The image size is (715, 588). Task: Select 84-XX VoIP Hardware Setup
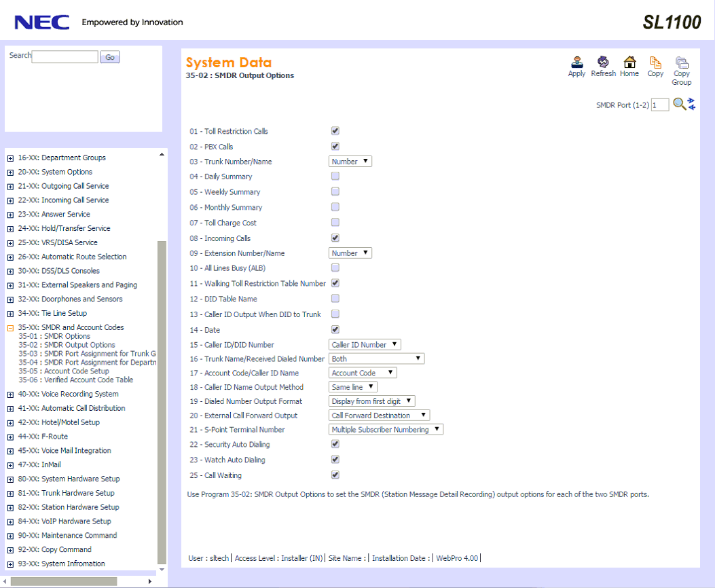pos(65,521)
